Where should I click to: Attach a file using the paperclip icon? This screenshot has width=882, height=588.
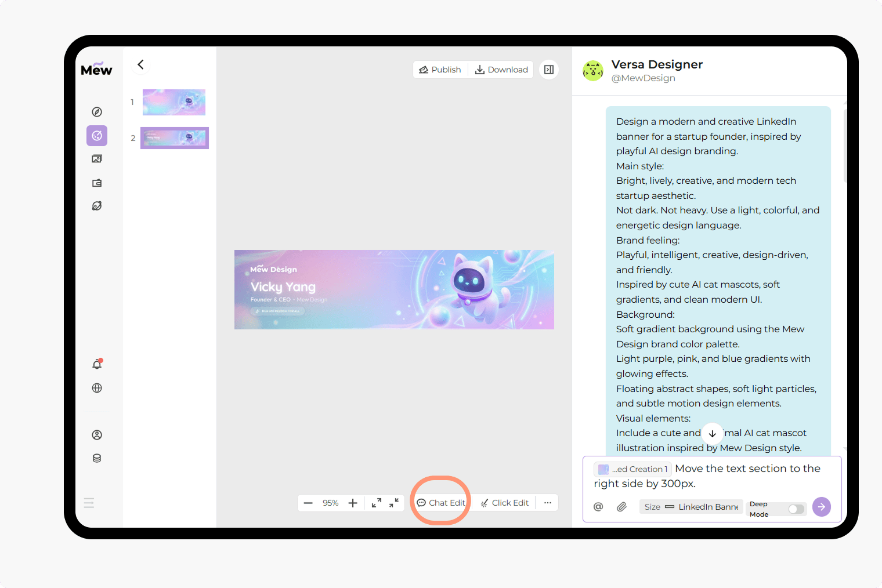[x=621, y=506]
